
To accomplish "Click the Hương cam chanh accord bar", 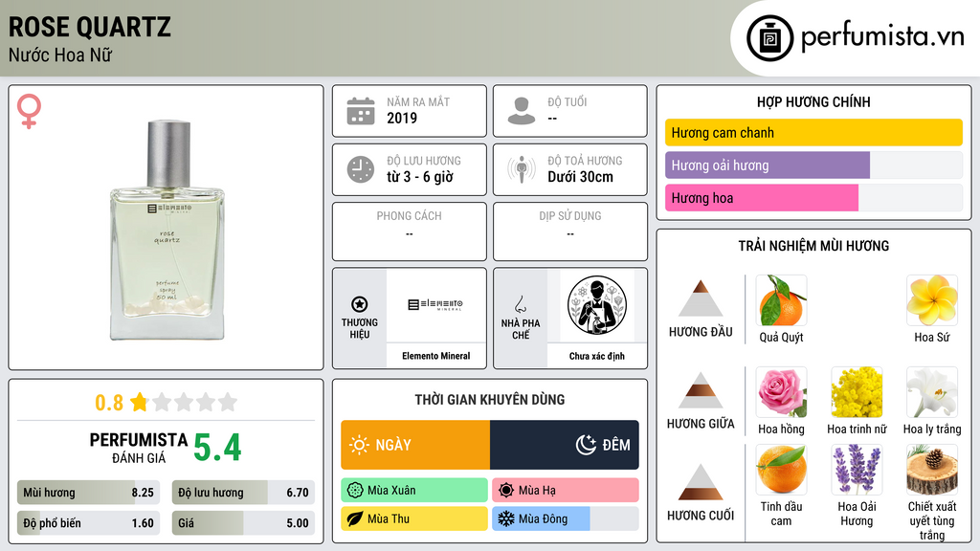I will click(813, 132).
